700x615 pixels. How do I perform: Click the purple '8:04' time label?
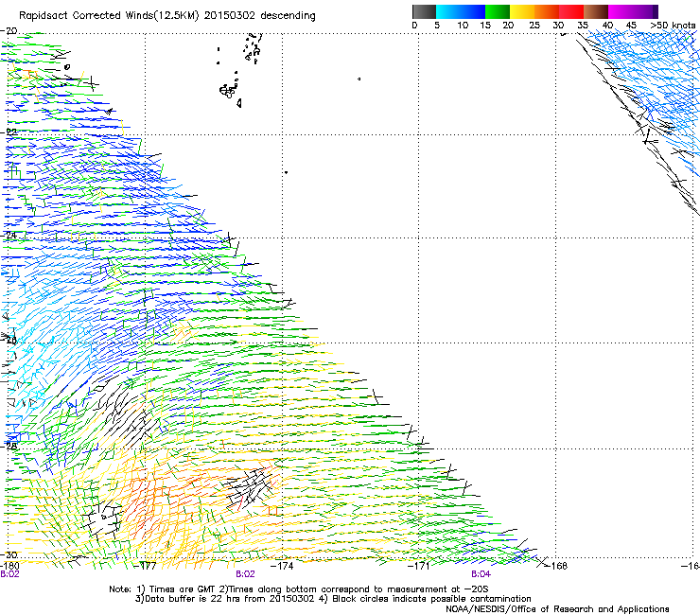[481, 574]
